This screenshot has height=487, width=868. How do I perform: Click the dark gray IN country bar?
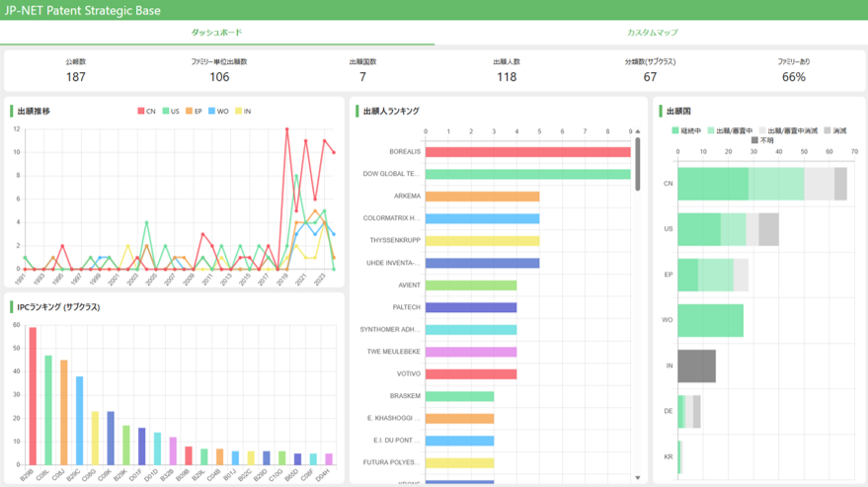[x=697, y=365]
